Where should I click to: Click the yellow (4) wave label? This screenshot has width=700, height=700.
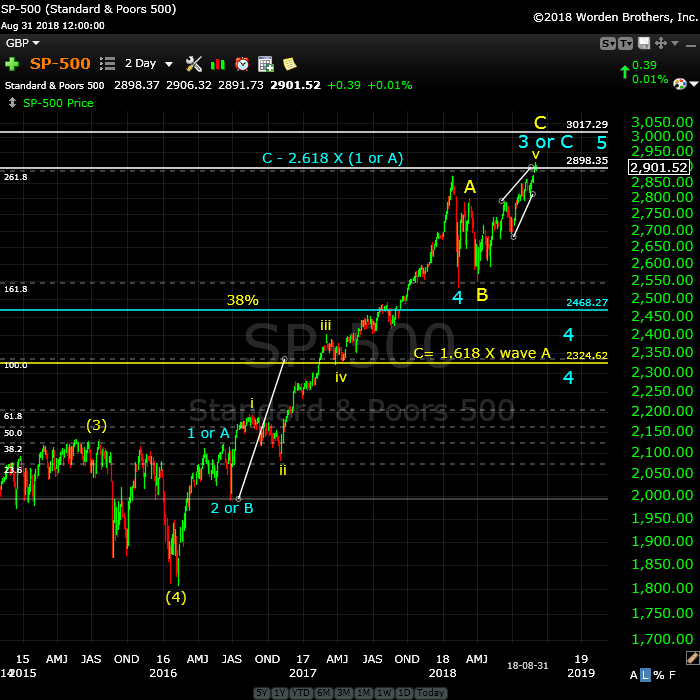click(x=176, y=597)
